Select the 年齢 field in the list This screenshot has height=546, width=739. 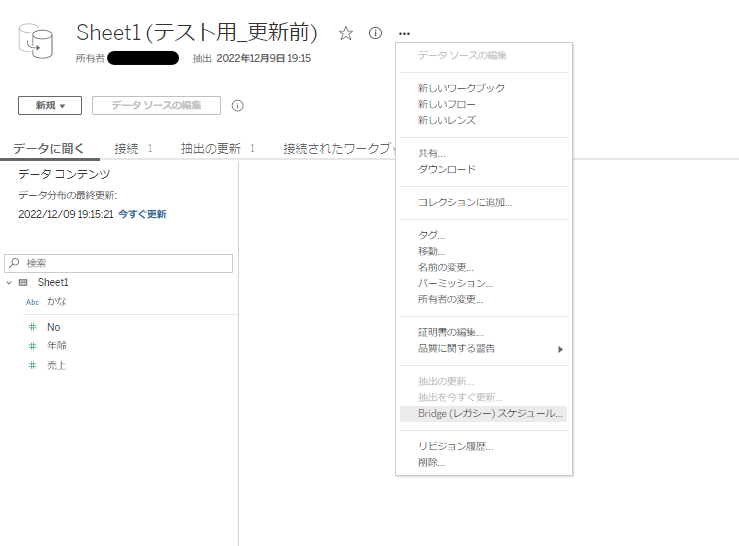pos(57,346)
